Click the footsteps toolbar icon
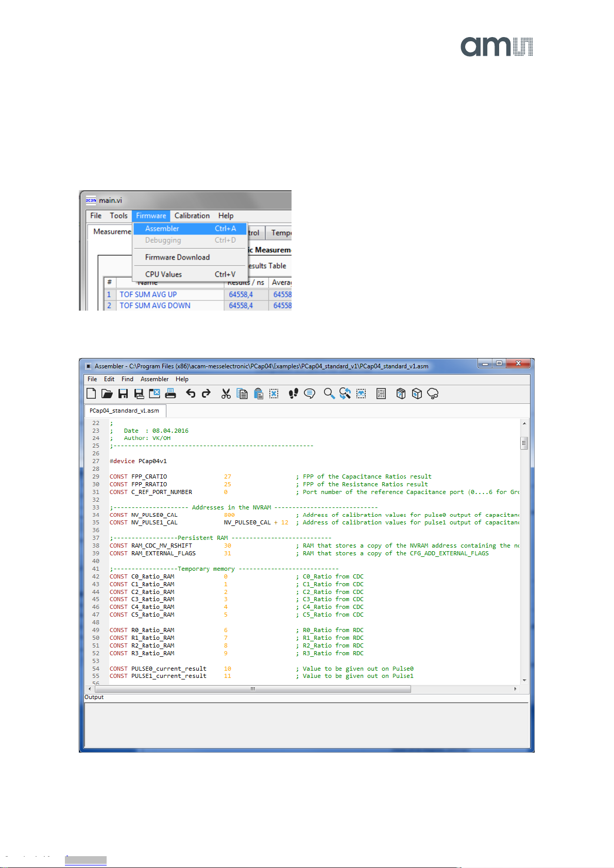 [x=294, y=394]
